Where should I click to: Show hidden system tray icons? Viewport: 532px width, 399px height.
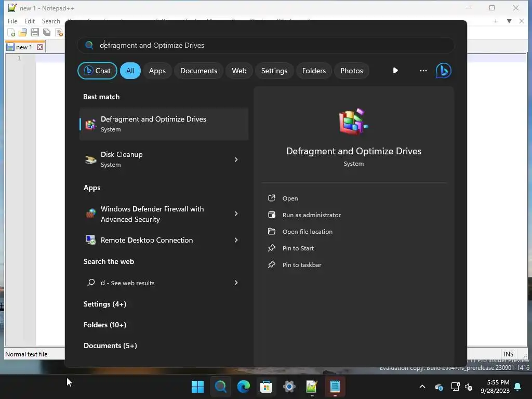point(422,387)
